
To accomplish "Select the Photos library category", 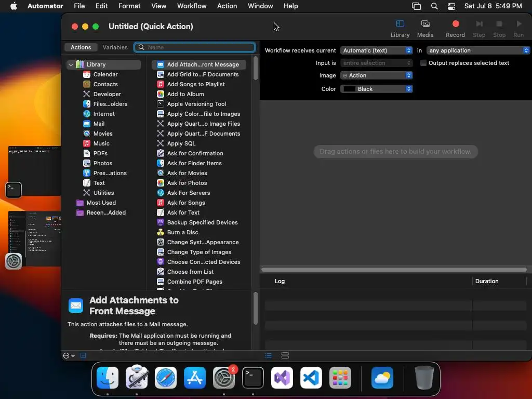I will pyautogui.click(x=102, y=163).
